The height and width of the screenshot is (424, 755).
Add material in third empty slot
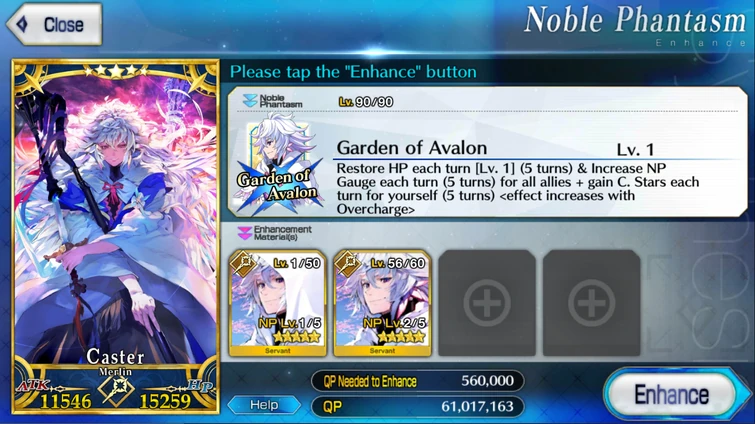click(x=487, y=303)
